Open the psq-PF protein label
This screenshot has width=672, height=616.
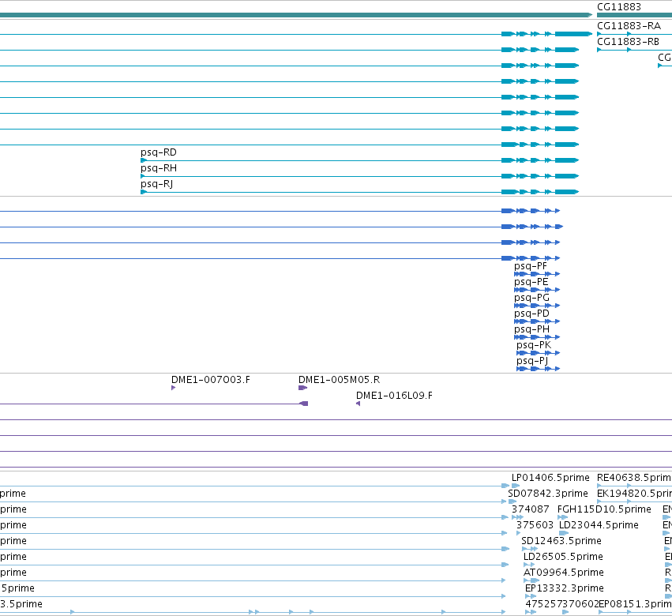click(531, 266)
